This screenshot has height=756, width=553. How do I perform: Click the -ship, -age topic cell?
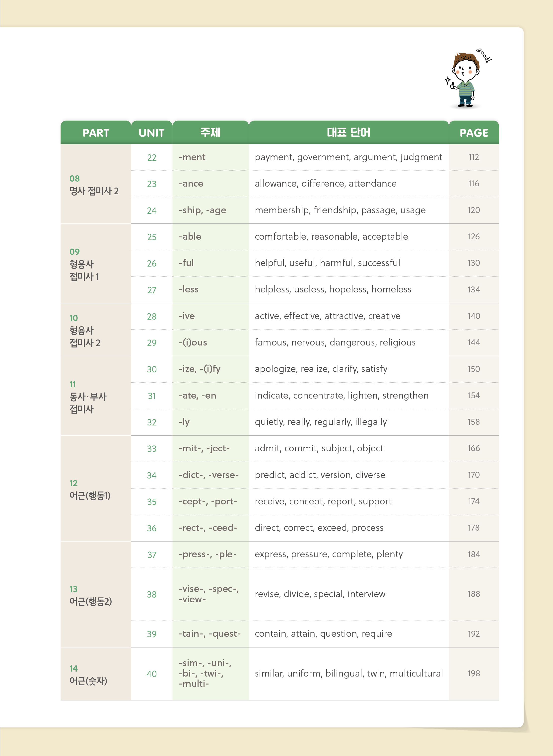[203, 210]
